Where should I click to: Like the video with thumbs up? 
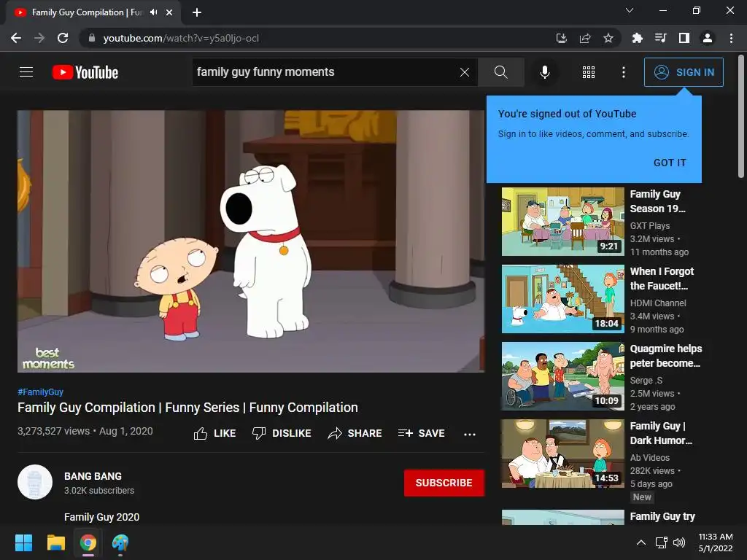point(215,433)
